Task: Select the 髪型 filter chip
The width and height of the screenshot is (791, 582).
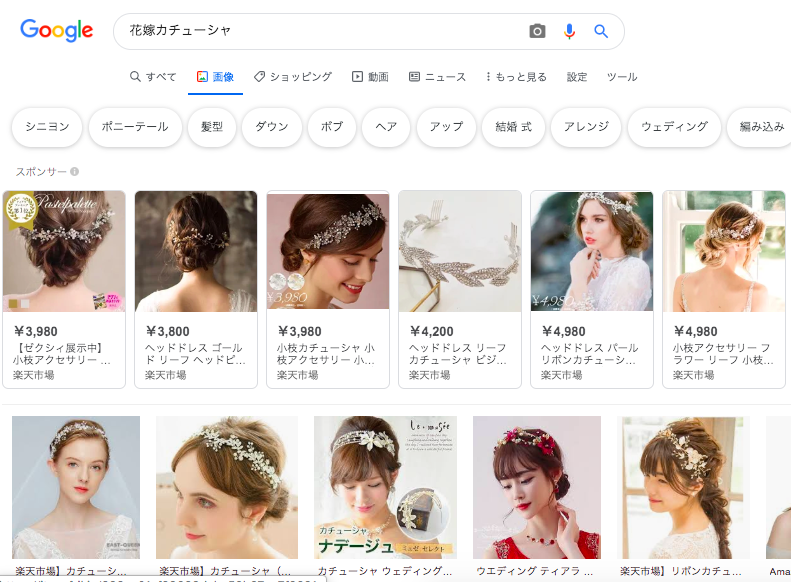Action: click(211, 127)
